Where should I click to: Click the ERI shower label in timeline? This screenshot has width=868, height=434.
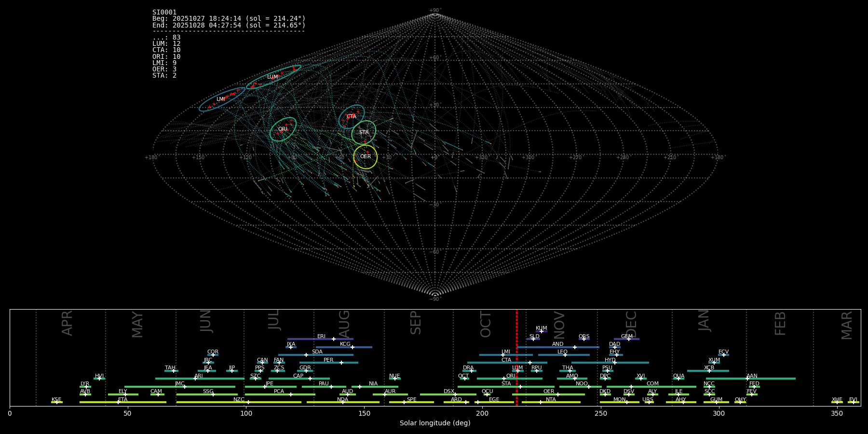point(321,337)
